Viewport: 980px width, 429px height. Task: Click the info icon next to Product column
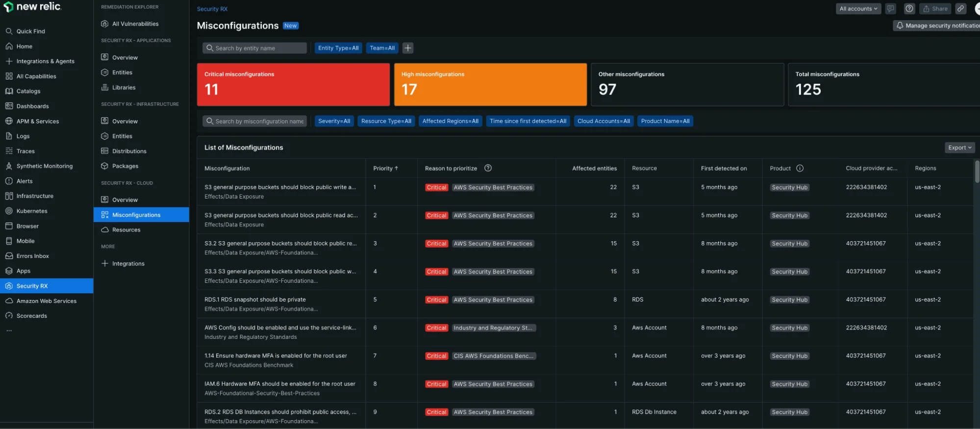(800, 168)
